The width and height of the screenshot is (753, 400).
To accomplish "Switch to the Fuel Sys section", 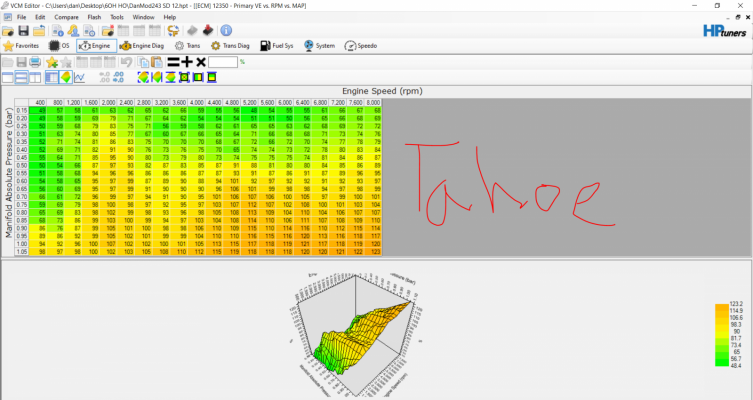I will click(x=277, y=46).
